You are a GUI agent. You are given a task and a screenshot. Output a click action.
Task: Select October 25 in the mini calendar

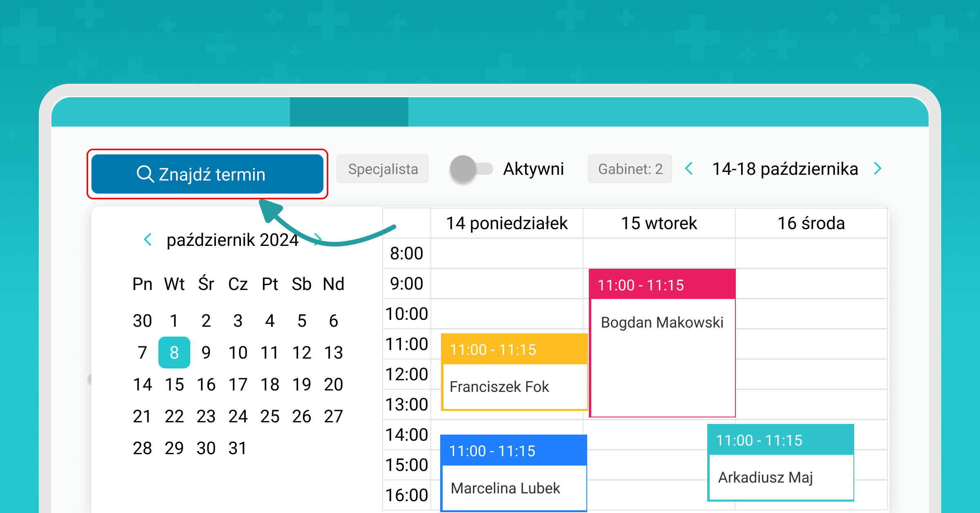(269, 416)
